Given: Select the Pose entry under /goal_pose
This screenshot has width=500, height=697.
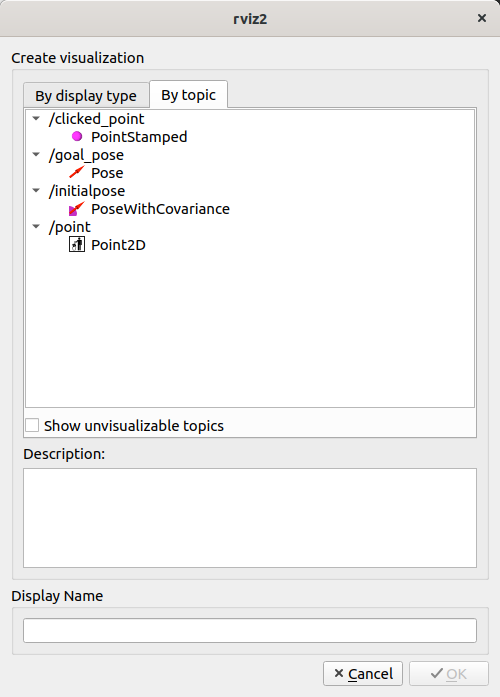Looking at the screenshot, I should [x=107, y=173].
